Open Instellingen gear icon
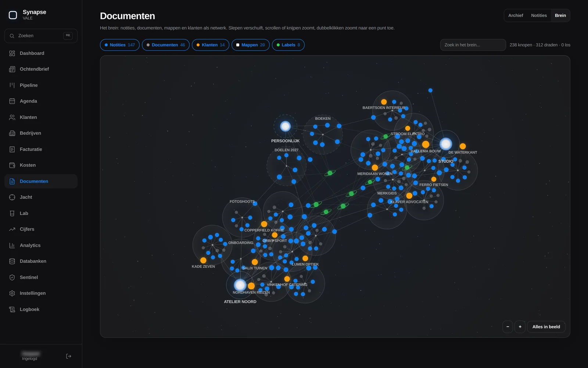 click(12, 293)
